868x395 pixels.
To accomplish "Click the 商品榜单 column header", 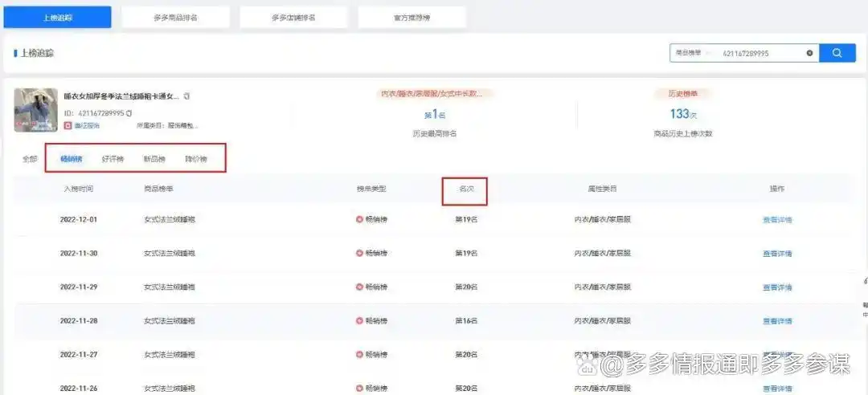I will [158, 189].
